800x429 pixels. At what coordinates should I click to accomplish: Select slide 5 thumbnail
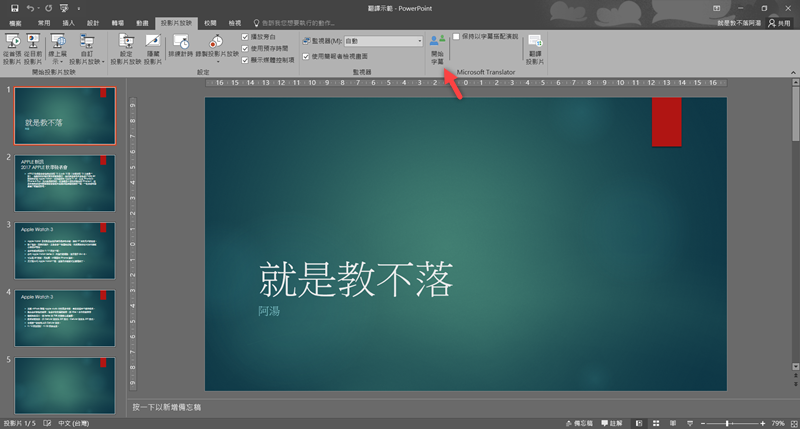(x=65, y=385)
